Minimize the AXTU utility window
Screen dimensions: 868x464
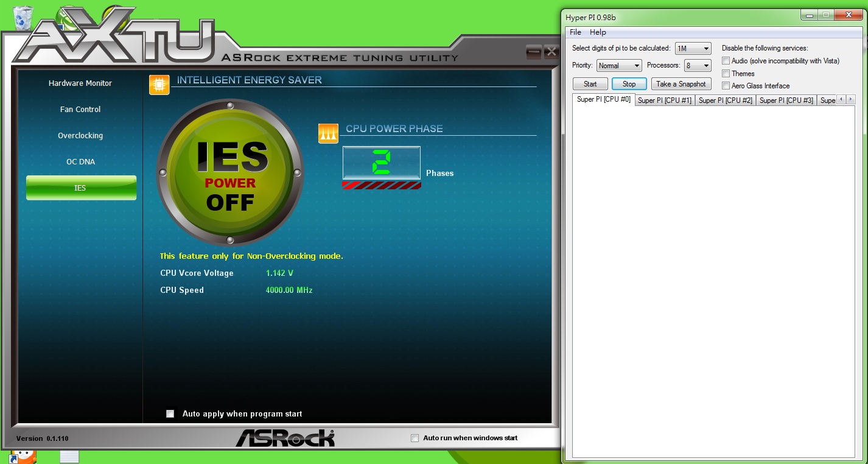[x=534, y=52]
